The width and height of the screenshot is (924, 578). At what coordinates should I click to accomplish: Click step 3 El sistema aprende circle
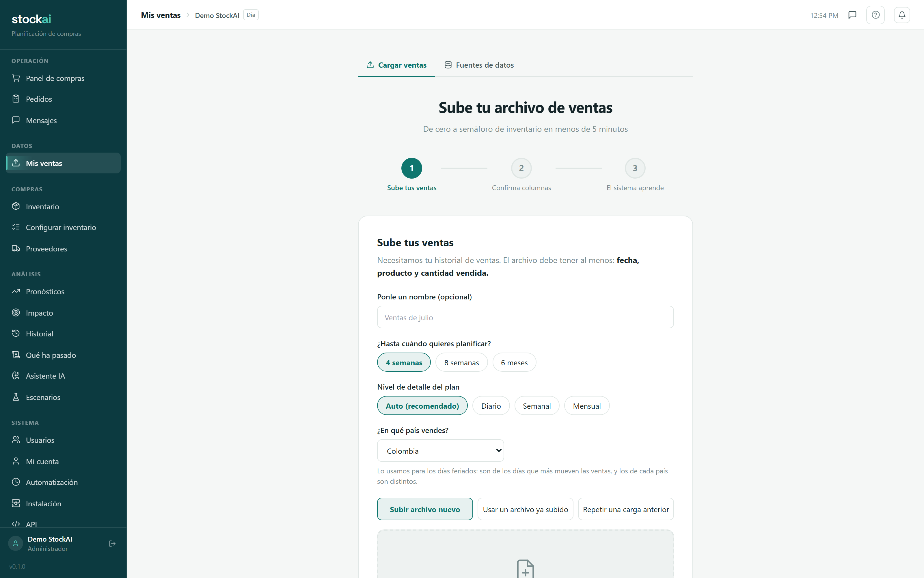click(635, 168)
